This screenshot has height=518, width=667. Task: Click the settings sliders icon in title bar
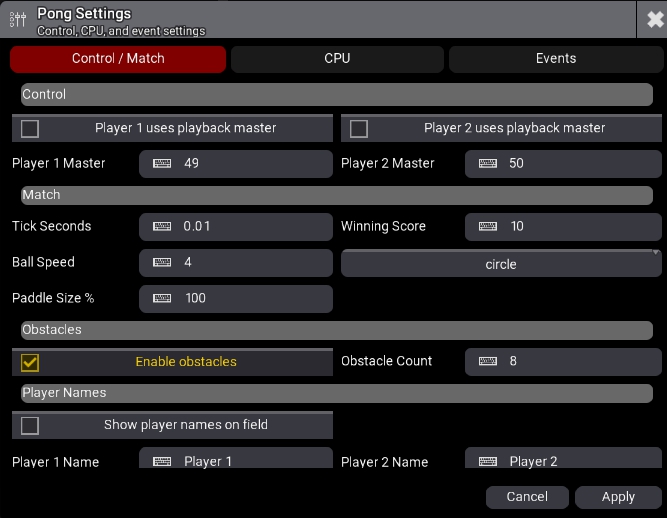(x=17, y=19)
